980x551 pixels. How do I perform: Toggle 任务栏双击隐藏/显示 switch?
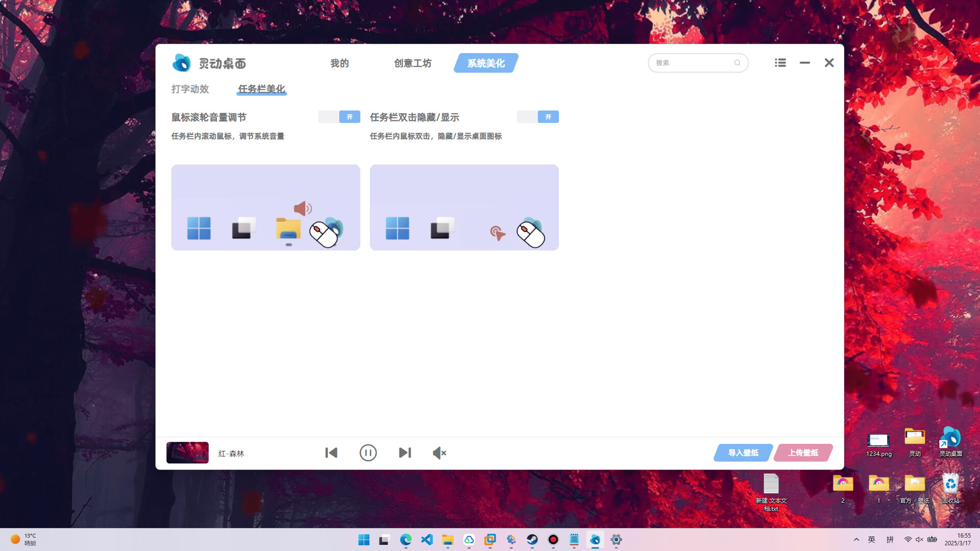click(537, 117)
